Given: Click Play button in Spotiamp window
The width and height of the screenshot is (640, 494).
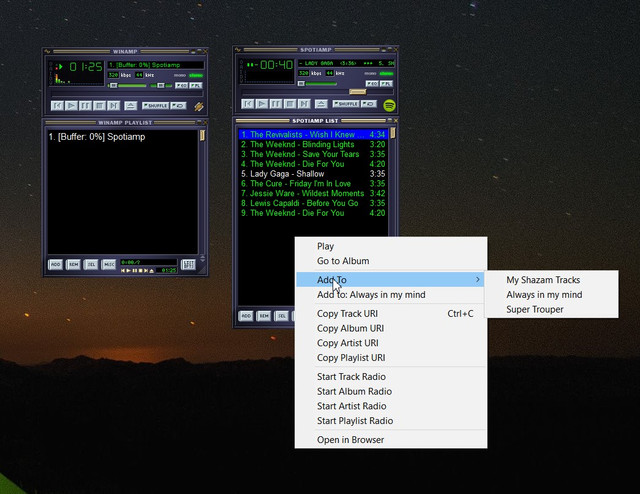Looking at the screenshot, I should tap(262, 104).
